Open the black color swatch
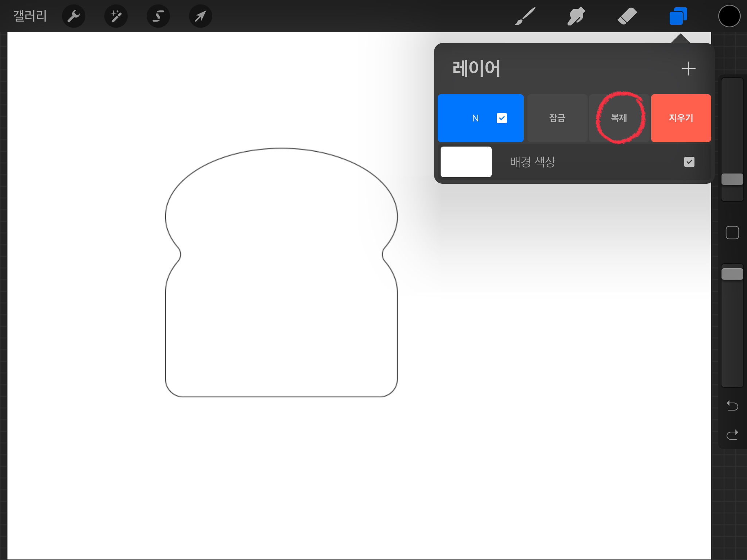Image resolution: width=747 pixels, height=560 pixels. point(729,16)
